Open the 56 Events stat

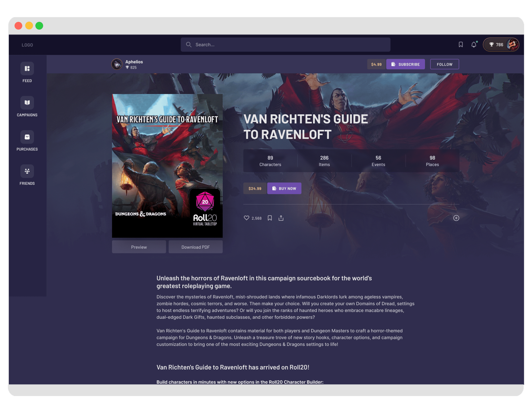378,161
